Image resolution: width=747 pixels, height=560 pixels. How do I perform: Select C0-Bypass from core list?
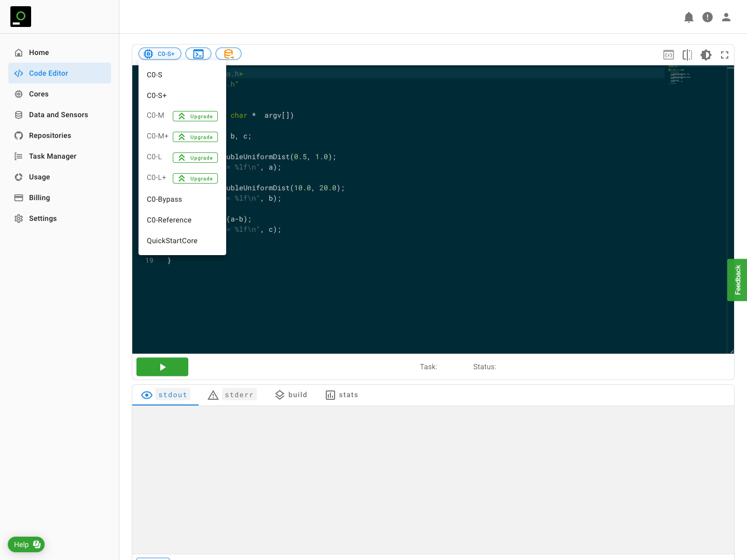click(x=164, y=199)
